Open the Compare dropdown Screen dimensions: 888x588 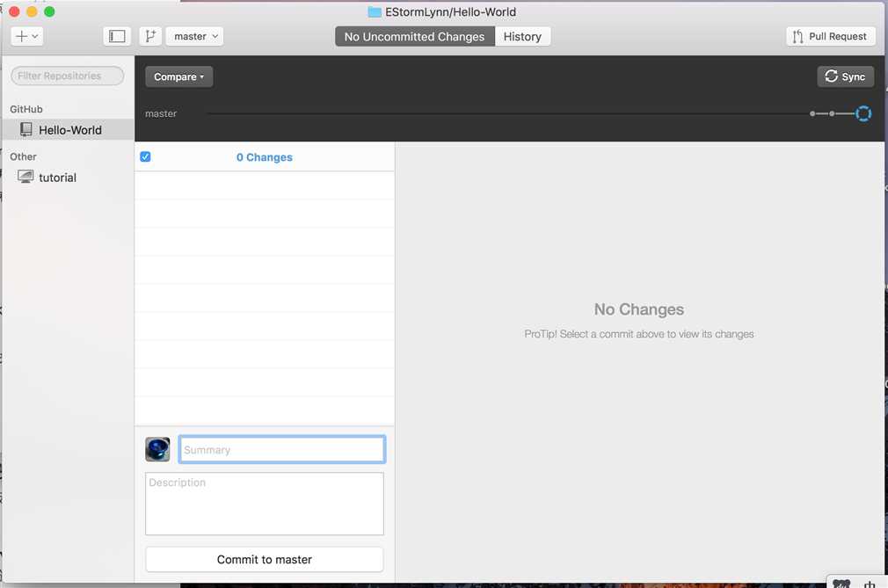tap(179, 76)
